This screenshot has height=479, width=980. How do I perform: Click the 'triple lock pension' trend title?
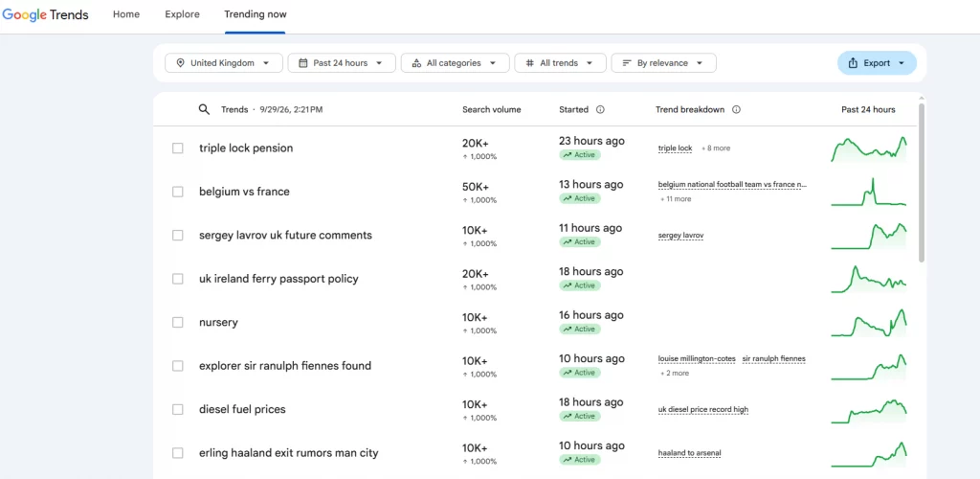tap(246, 148)
